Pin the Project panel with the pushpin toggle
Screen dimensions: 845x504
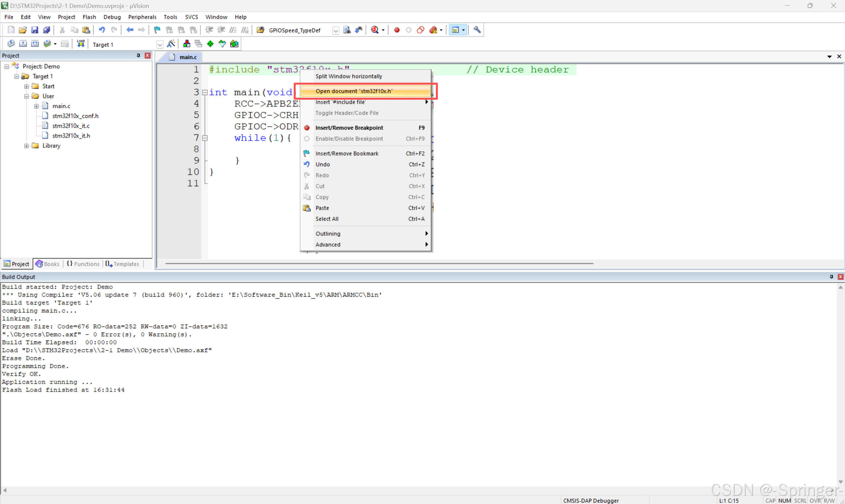tap(138, 55)
